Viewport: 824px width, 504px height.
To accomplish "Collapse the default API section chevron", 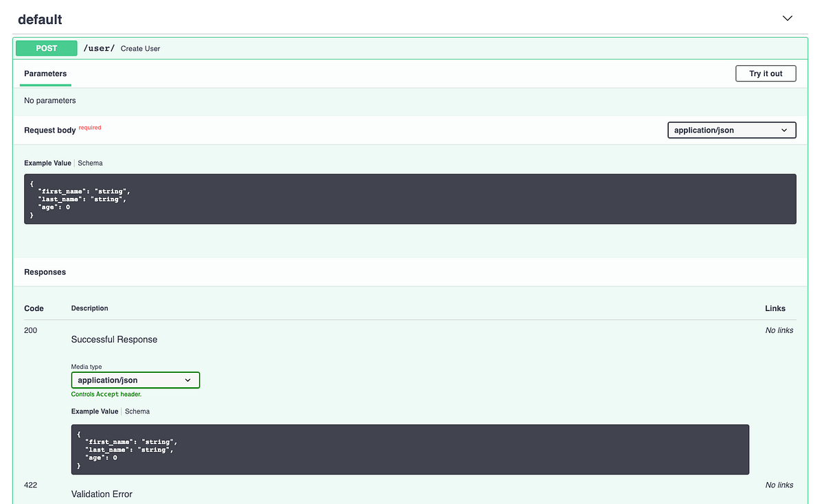I will point(787,18).
